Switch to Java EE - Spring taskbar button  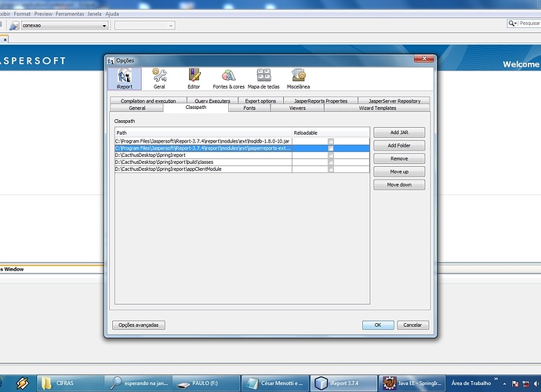tap(412, 383)
